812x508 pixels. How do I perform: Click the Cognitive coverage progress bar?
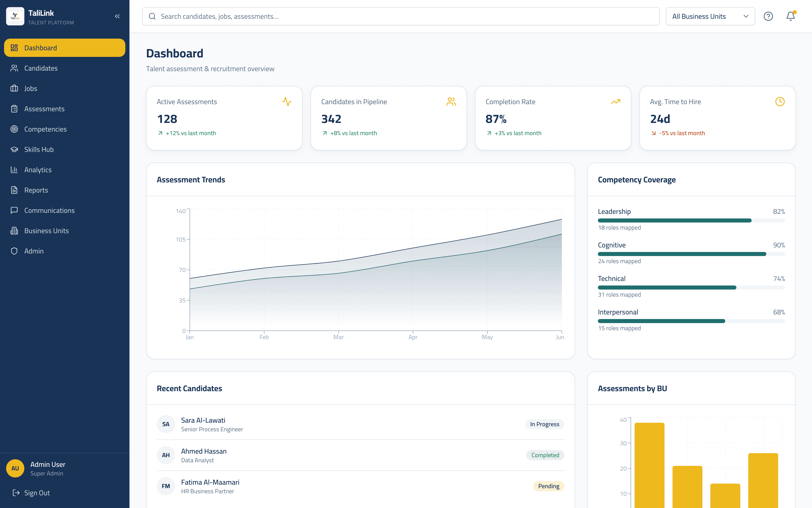[x=691, y=254]
